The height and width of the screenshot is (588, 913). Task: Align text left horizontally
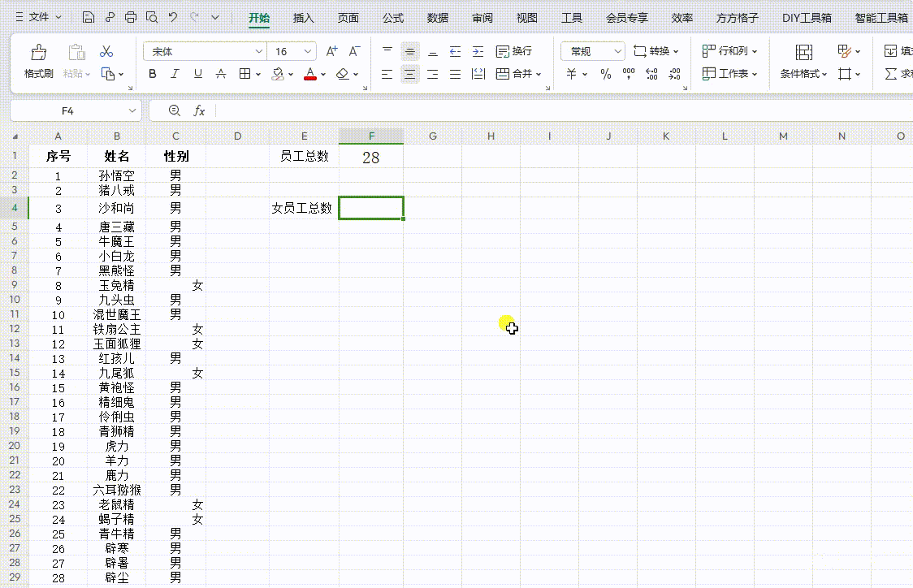click(387, 74)
